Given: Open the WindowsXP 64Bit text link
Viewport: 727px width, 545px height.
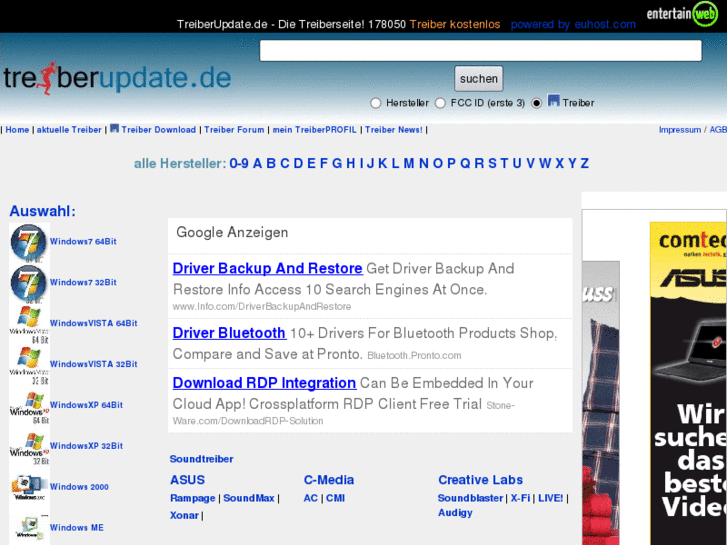Looking at the screenshot, I should coord(86,405).
